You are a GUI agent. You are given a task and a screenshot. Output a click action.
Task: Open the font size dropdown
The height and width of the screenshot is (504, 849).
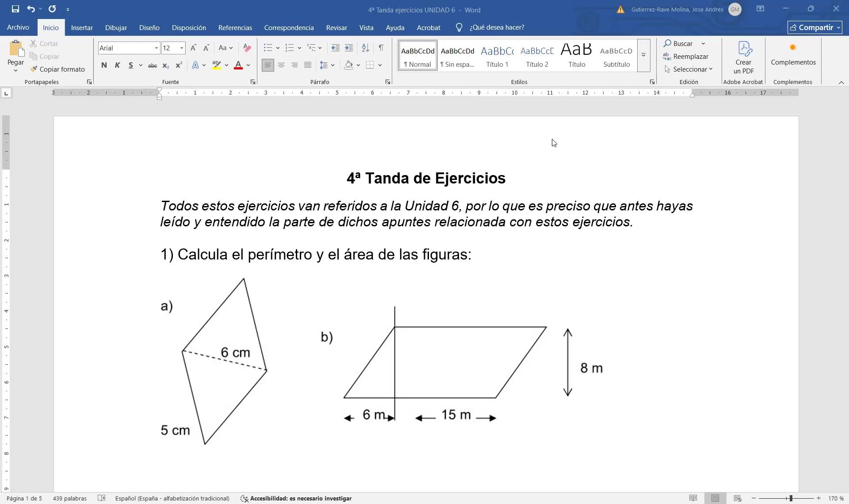(181, 48)
